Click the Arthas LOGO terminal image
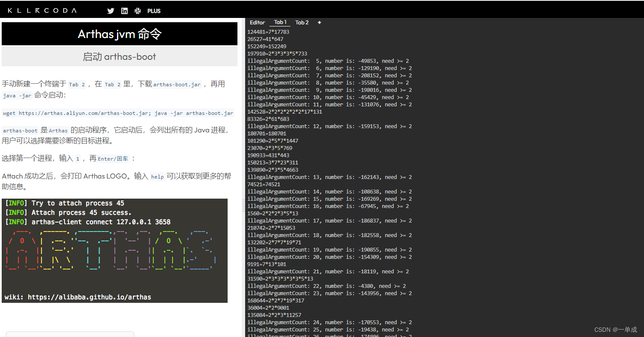Image resolution: width=644 pixels, height=337 pixels. click(114, 251)
